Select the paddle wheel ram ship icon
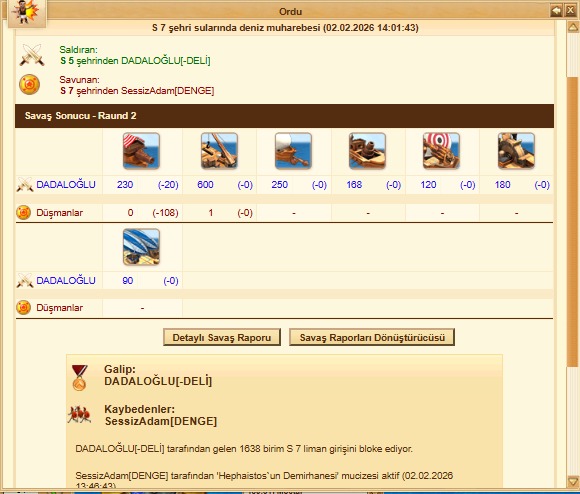 click(x=516, y=151)
